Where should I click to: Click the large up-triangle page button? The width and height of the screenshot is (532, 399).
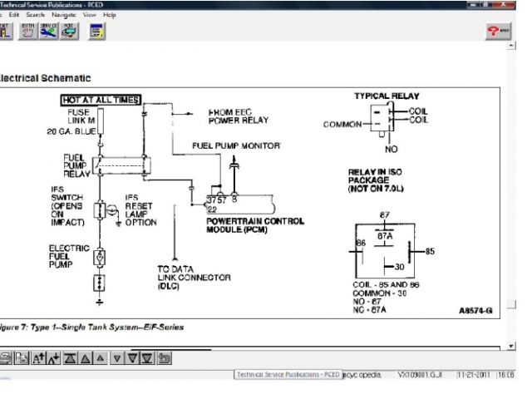pos(85,358)
